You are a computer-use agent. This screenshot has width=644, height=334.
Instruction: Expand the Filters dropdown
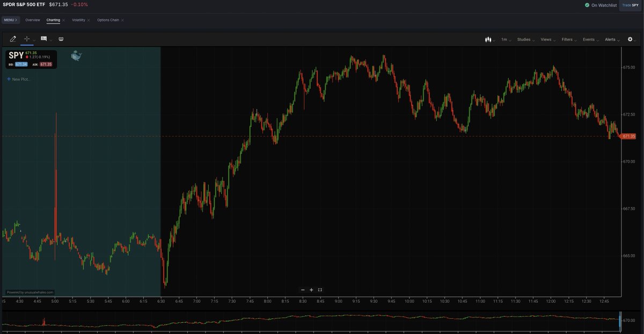point(568,39)
